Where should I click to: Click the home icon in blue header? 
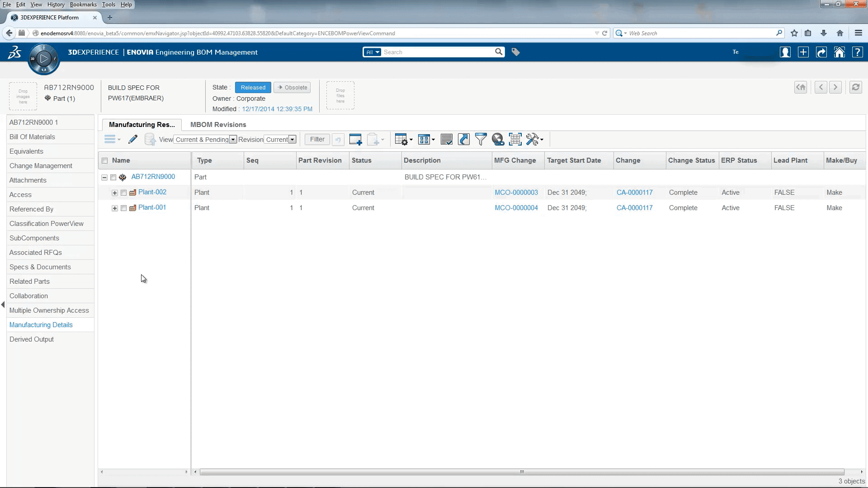(x=840, y=52)
